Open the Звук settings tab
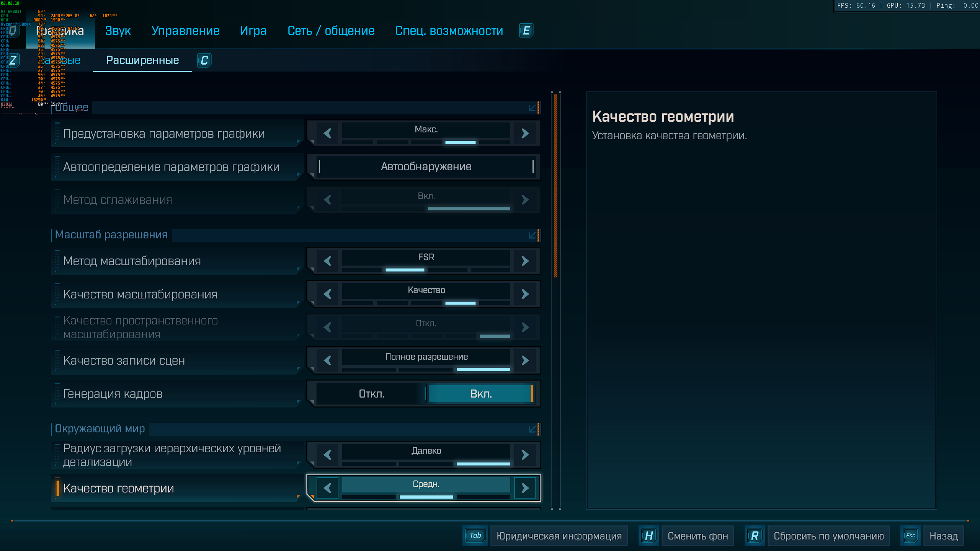 coord(118,31)
